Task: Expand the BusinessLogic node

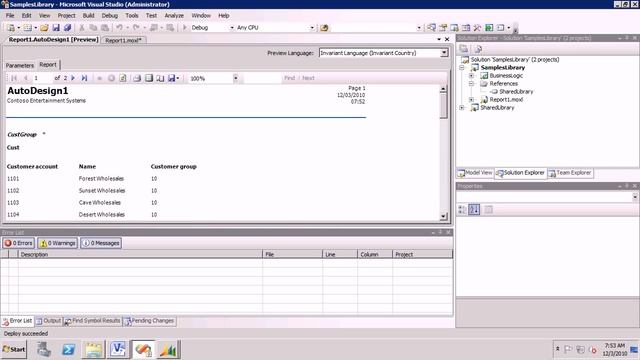Action: point(471,76)
